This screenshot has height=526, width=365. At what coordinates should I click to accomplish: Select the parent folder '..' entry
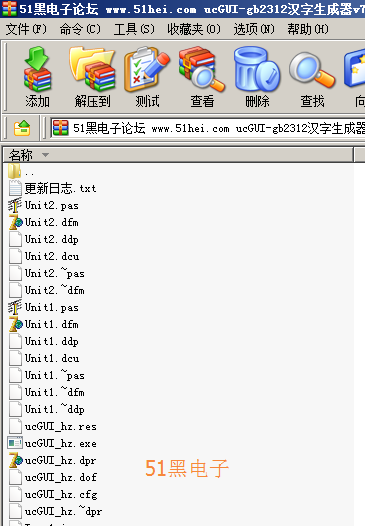[x=21, y=171]
